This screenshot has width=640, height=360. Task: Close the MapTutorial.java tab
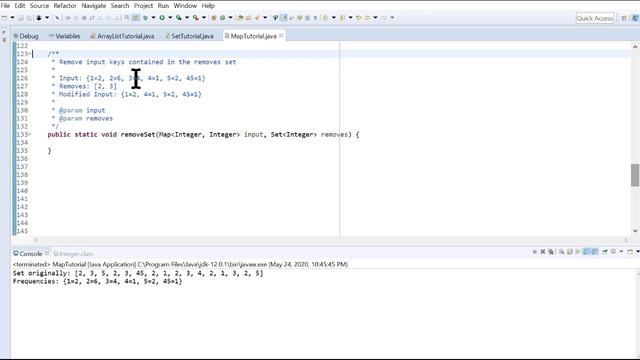coord(281,36)
